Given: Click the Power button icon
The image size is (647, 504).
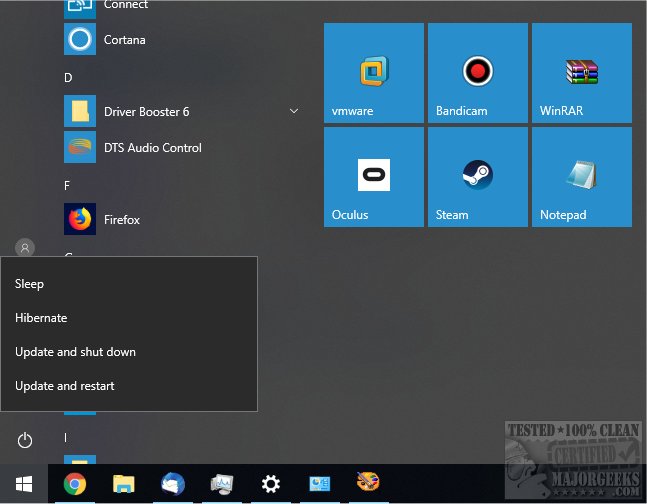Looking at the screenshot, I should pos(25,440).
